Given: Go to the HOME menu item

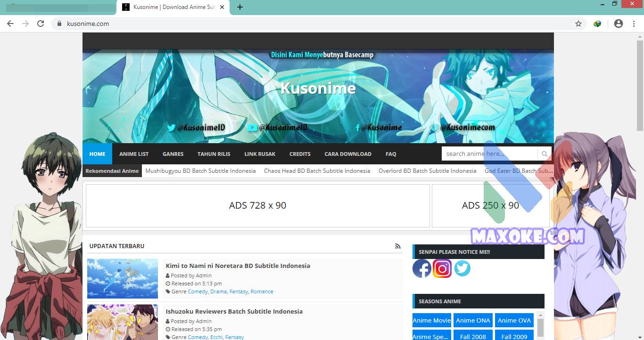Looking at the screenshot, I should (98, 154).
